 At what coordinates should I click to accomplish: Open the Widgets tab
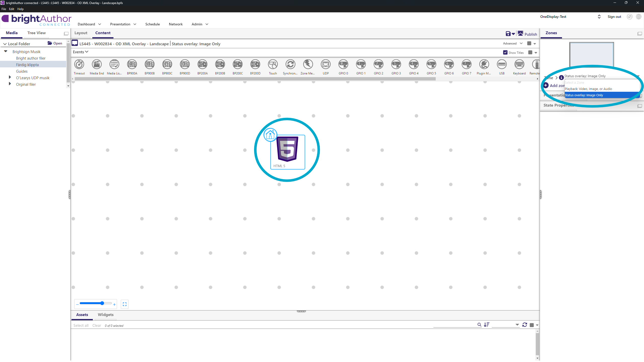pos(105,315)
